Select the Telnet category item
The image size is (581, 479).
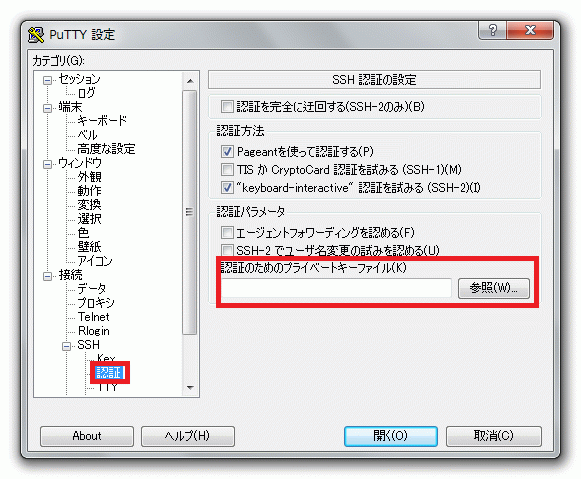point(93,317)
